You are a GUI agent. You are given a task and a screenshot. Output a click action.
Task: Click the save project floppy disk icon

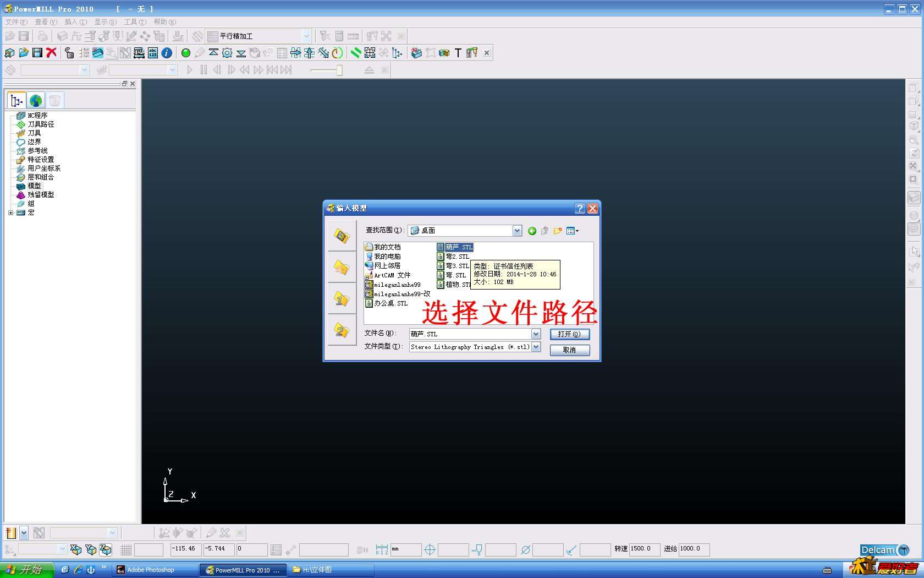coord(37,53)
